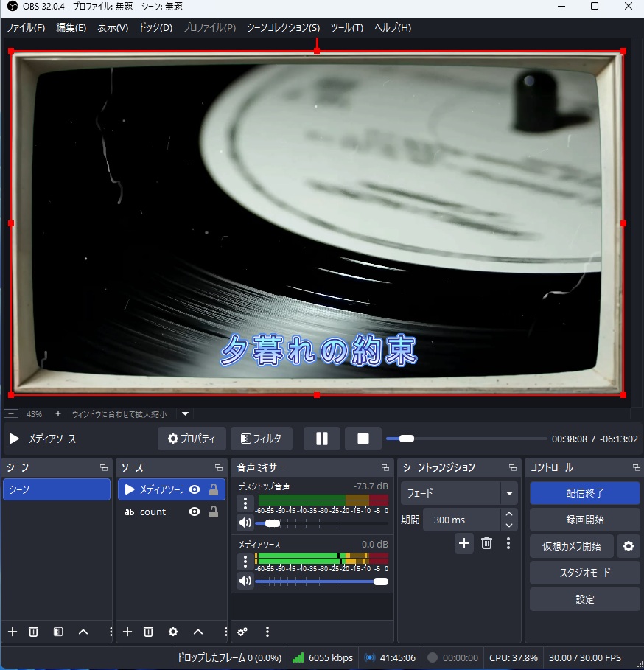Open advanced audio properties gears icon

pyautogui.click(x=242, y=632)
